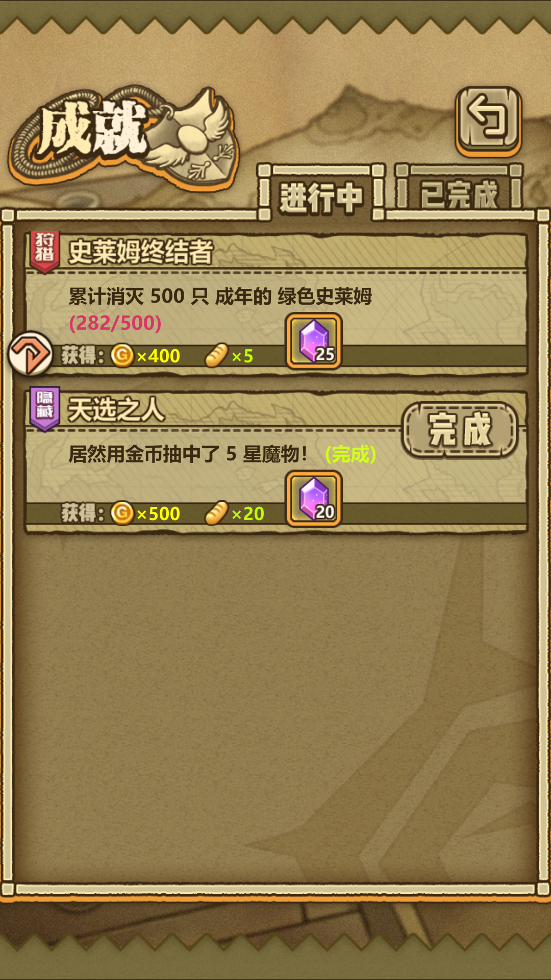551x980 pixels.
Task: Tap the 282/500 progress counter
Action: tap(115, 323)
